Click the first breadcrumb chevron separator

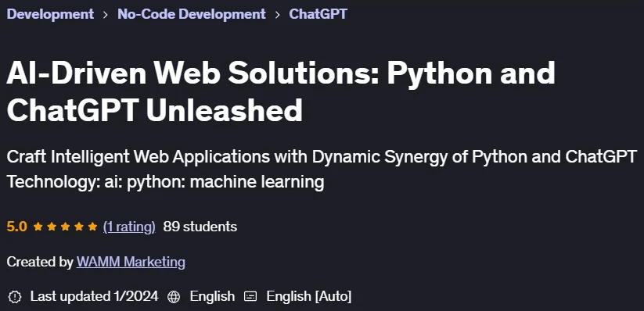(106, 15)
